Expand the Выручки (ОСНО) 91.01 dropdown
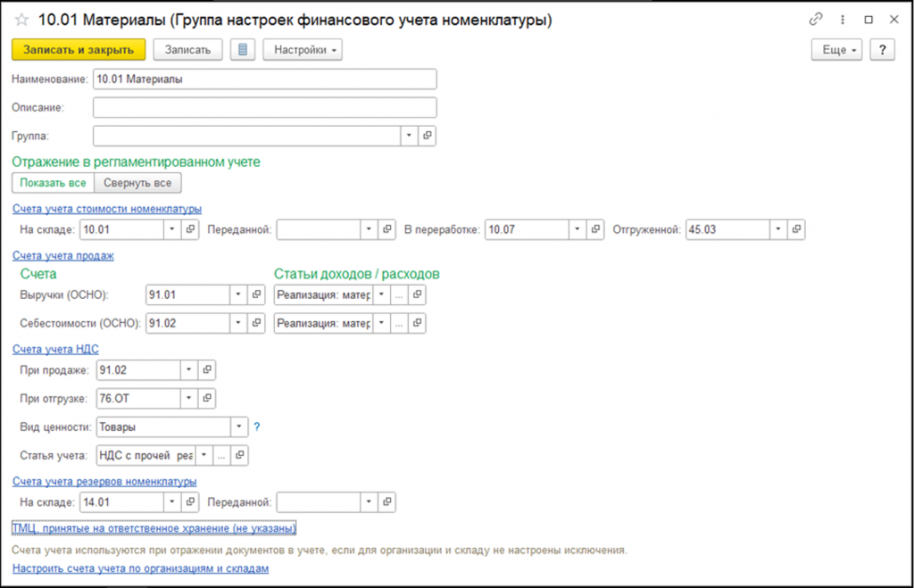This screenshot has height=588, width=914. (237, 294)
